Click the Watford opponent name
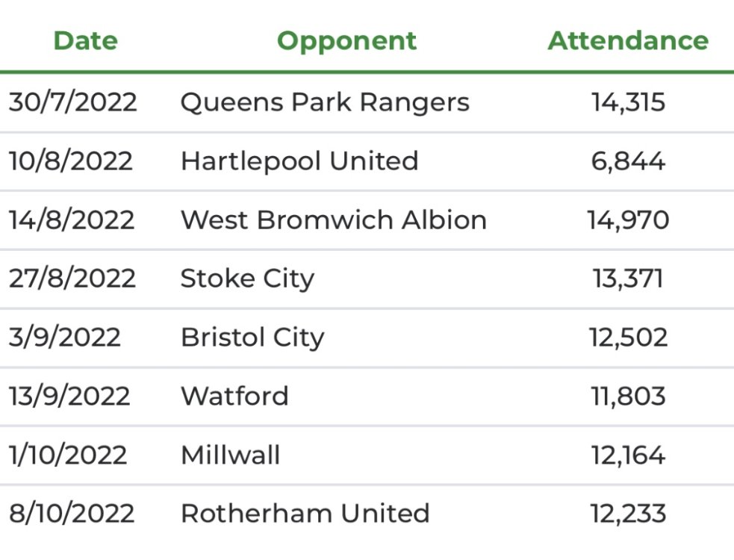Image resolution: width=734 pixels, height=560 pixels. (x=234, y=396)
